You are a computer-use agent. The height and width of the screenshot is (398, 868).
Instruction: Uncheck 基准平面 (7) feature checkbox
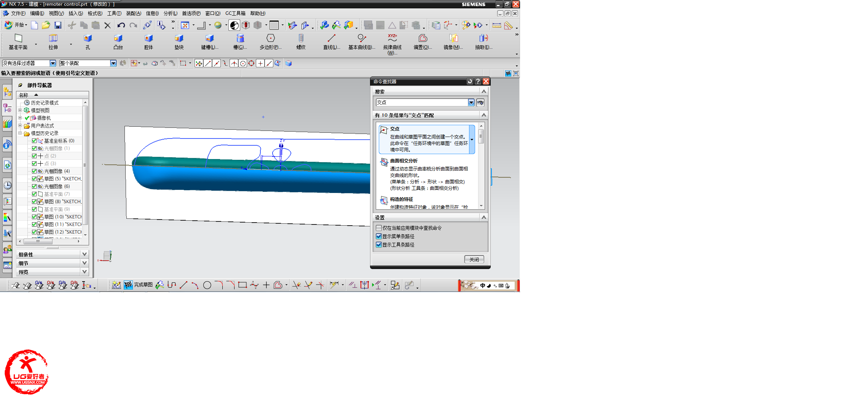click(34, 194)
